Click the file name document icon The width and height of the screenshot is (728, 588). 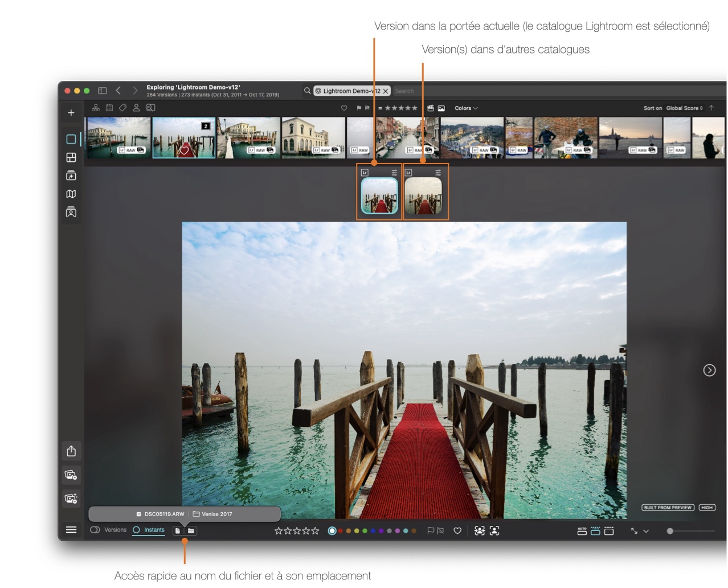point(178,530)
